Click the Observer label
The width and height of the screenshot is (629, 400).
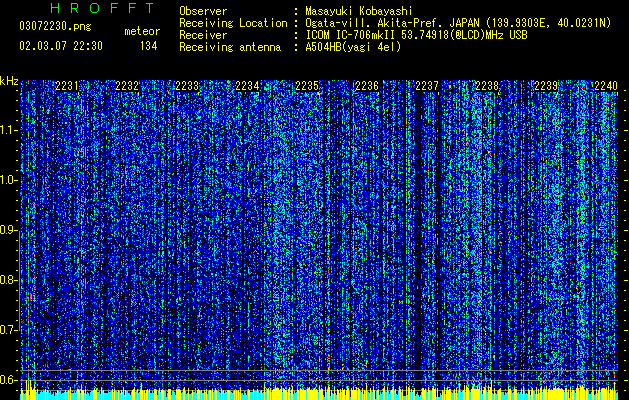coord(203,11)
